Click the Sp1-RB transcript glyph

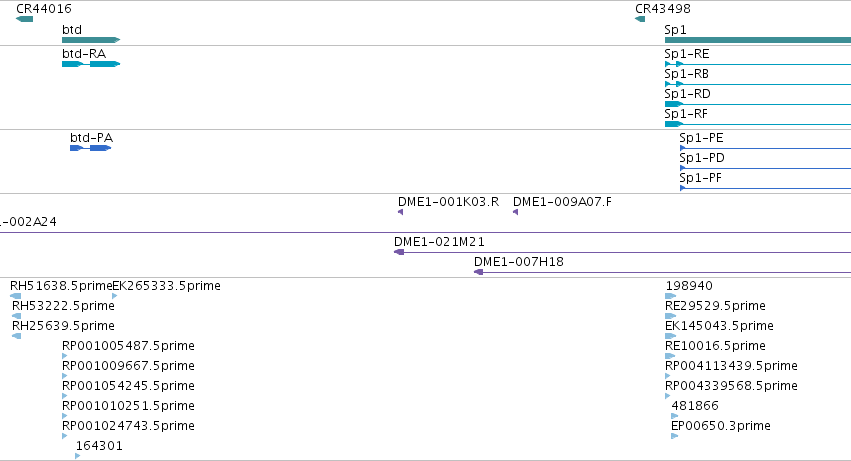[758, 84]
